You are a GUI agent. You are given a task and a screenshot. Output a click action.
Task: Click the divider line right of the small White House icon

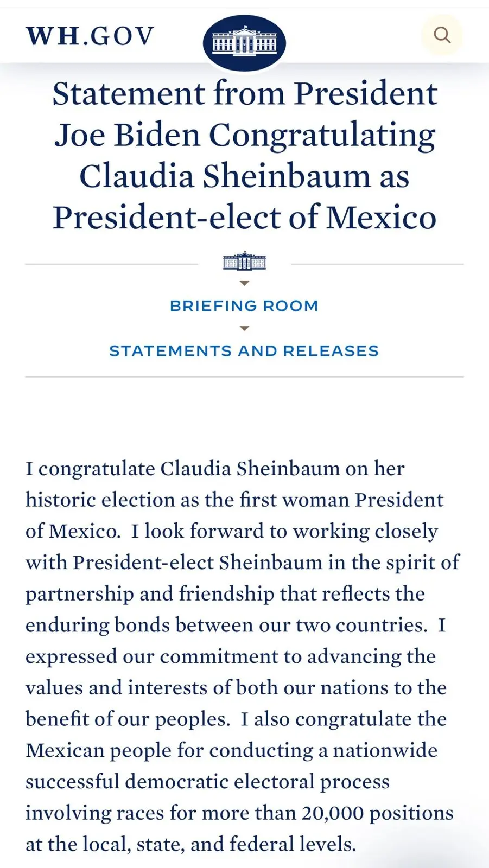tap(377, 264)
